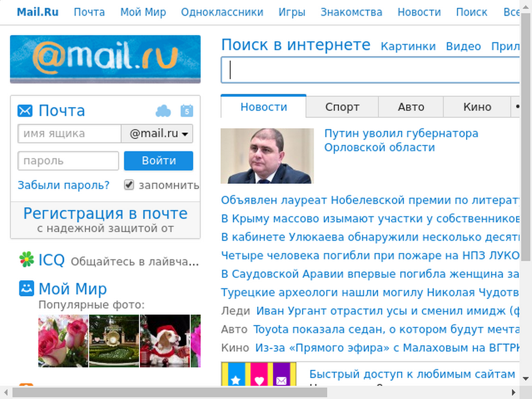Click the Войти login button

[158, 161]
